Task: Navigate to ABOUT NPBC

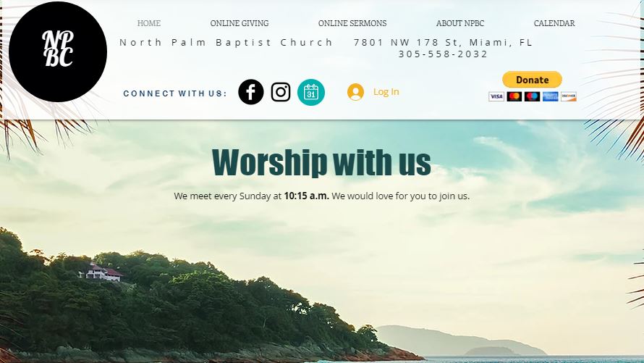Action: [x=460, y=23]
